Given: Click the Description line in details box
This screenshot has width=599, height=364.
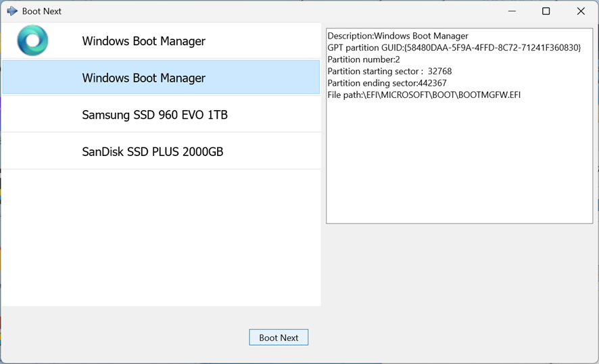Looking at the screenshot, I should tap(398, 36).
